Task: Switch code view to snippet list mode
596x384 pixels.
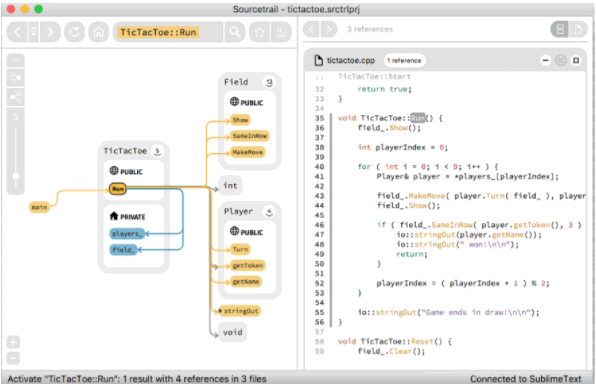Action: pos(560,29)
